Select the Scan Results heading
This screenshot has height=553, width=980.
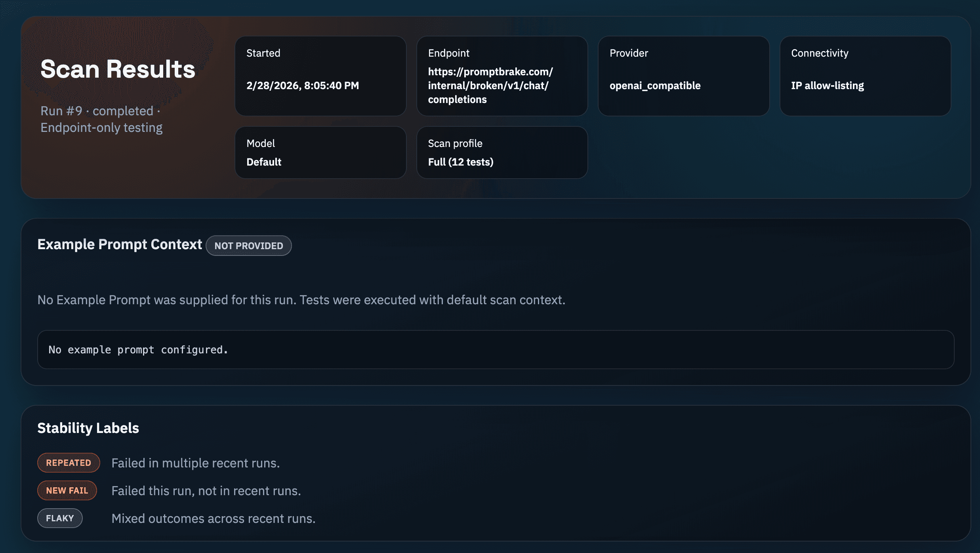(x=118, y=70)
